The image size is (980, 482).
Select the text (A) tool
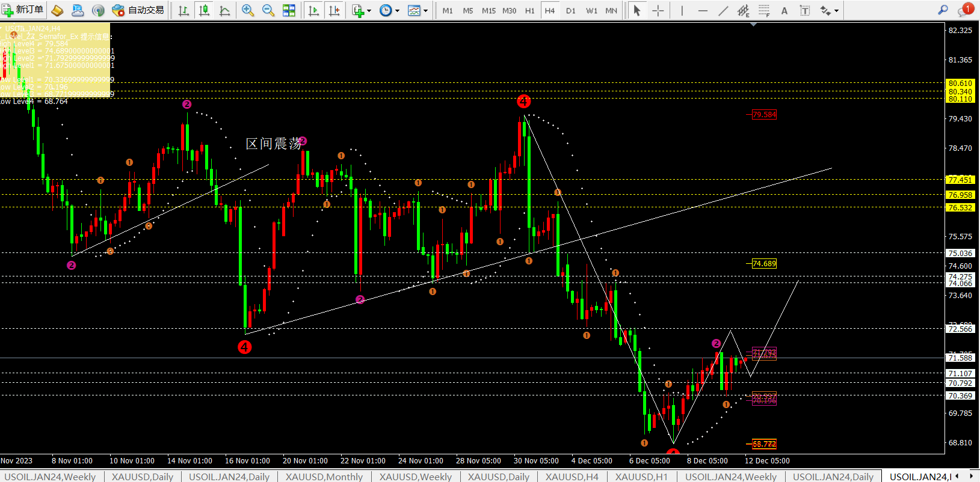(x=784, y=10)
